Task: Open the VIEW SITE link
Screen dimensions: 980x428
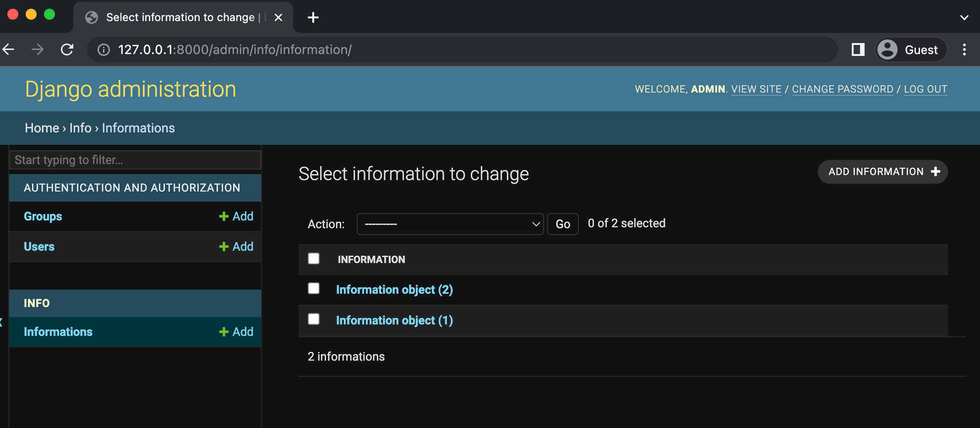Action: tap(756, 89)
